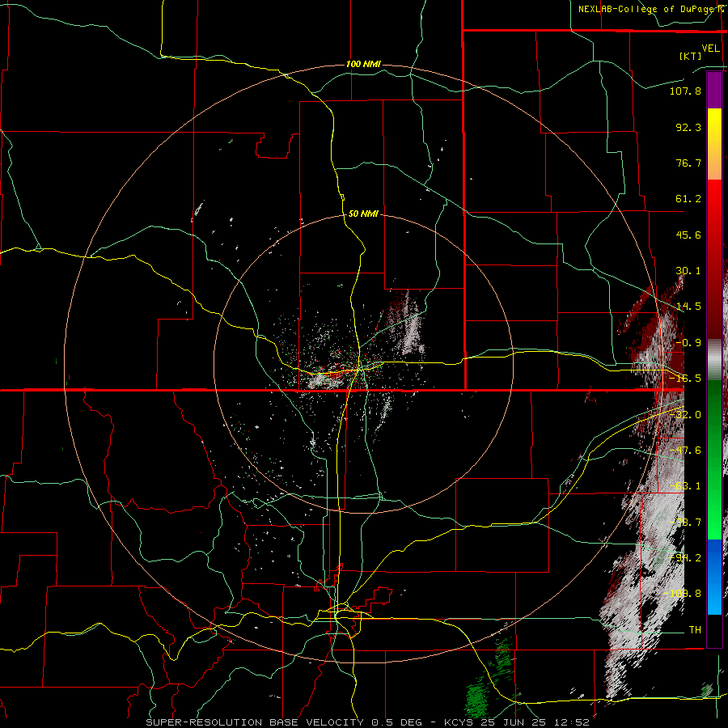The width and height of the screenshot is (728, 728).
Task: Click the -47.6 velocity scale value
Action: [685, 451]
